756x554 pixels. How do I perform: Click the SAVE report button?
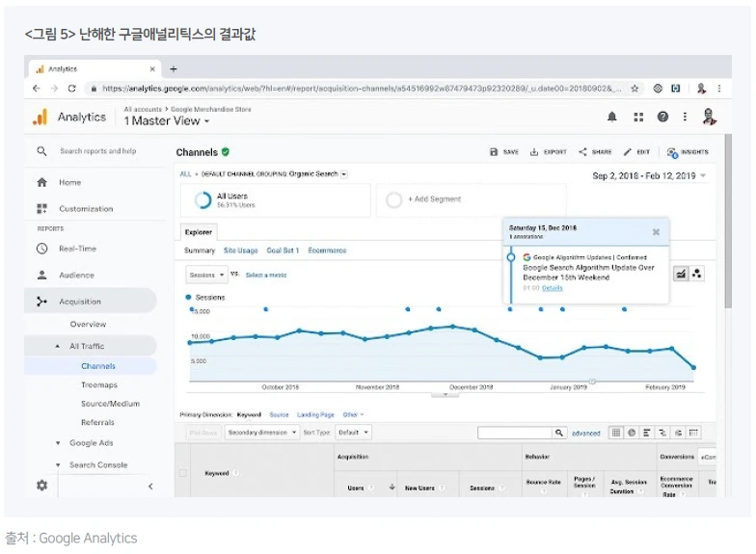(504, 152)
